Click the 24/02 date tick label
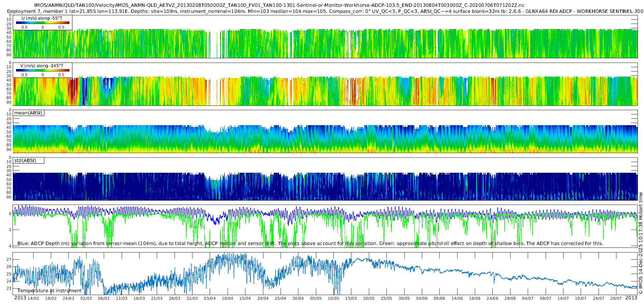The width and height of the screenshot is (644, 304). (x=68, y=298)
